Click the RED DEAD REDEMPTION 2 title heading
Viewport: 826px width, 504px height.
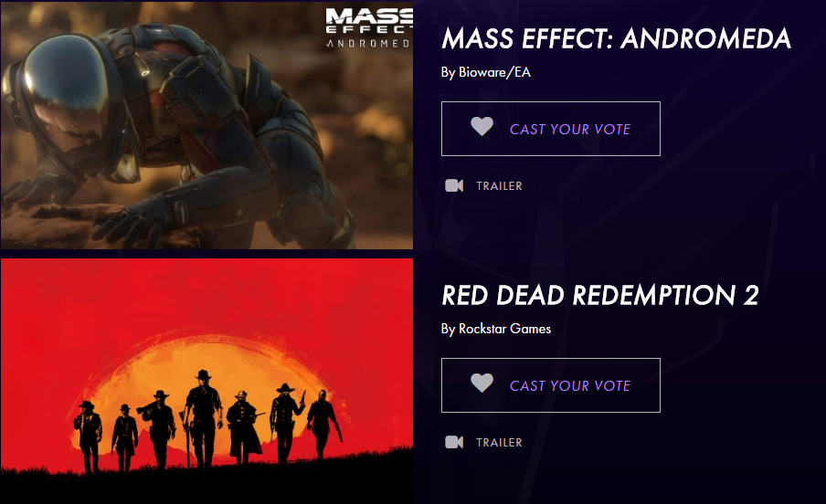(x=600, y=295)
